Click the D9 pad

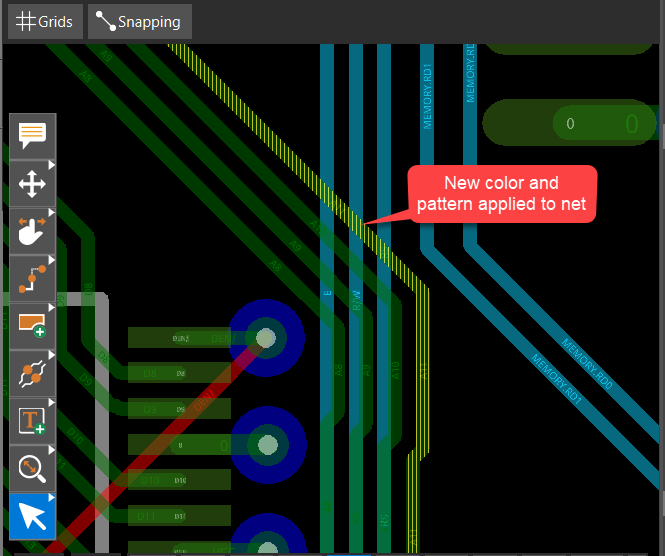click(x=179, y=409)
